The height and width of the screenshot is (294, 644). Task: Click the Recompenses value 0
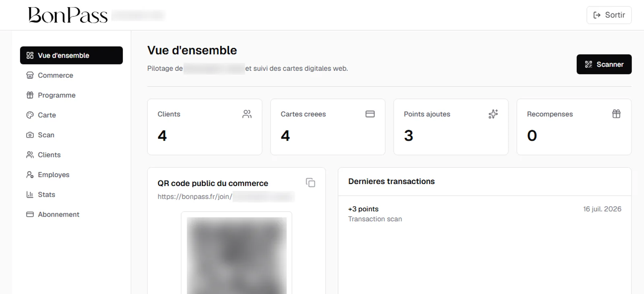tap(532, 136)
